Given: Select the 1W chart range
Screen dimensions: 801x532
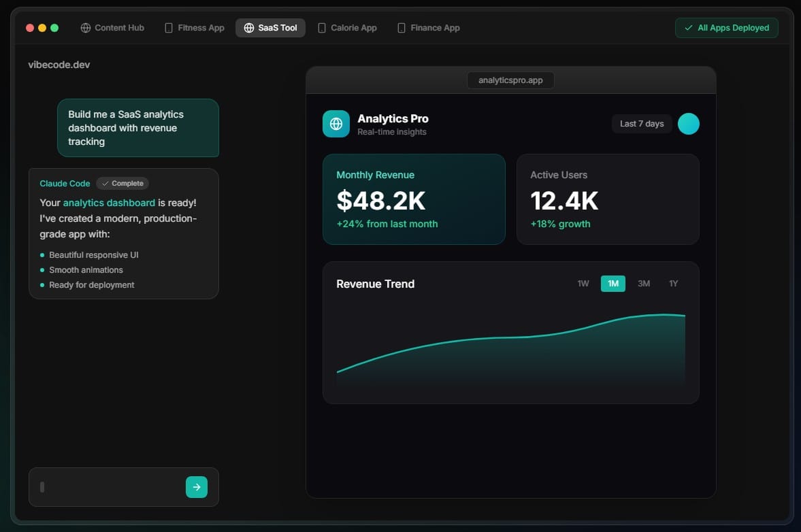Looking at the screenshot, I should coord(583,284).
